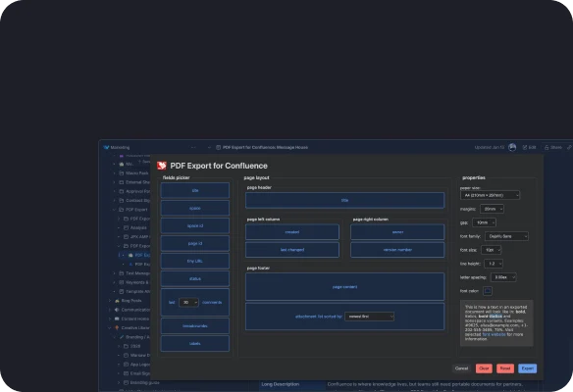Viewport: 573px width, 392px height.
Task: Click the red Reset button
Action: click(x=505, y=368)
